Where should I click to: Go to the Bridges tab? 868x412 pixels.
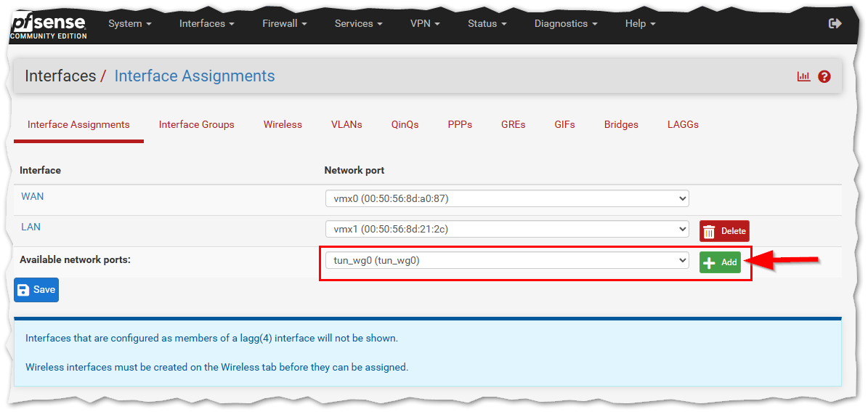tap(621, 124)
